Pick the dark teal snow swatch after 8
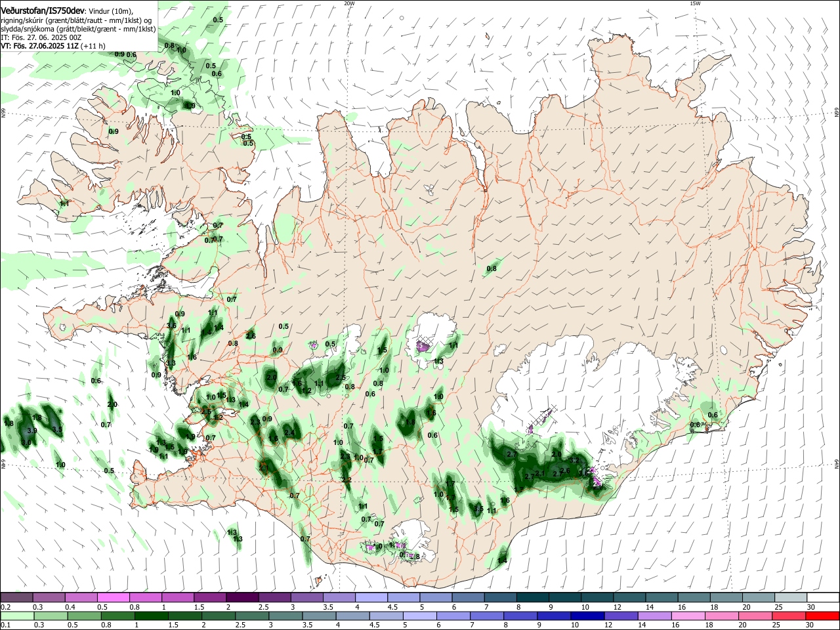This screenshot has height=630, width=840. (532, 598)
